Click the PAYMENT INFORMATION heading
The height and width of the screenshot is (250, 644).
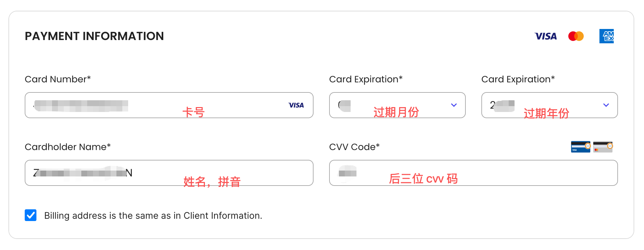pos(94,36)
